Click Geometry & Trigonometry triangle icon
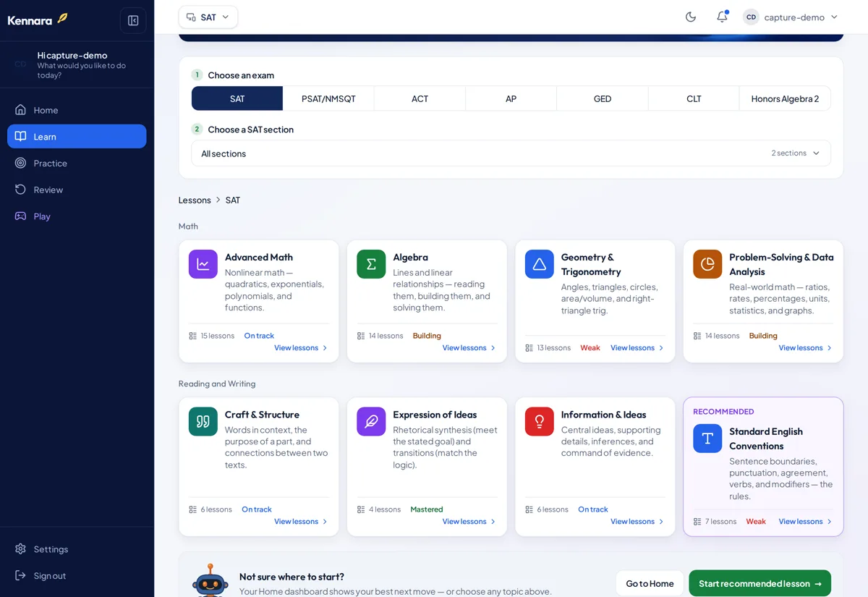868x597 pixels. point(540,264)
